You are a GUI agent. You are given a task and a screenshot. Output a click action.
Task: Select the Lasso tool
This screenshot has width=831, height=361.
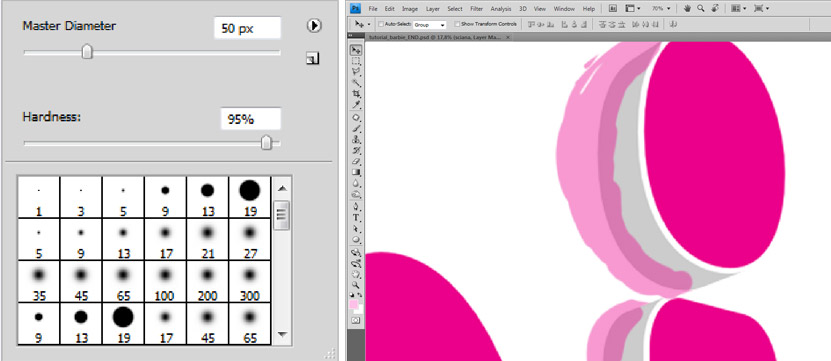(356, 72)
